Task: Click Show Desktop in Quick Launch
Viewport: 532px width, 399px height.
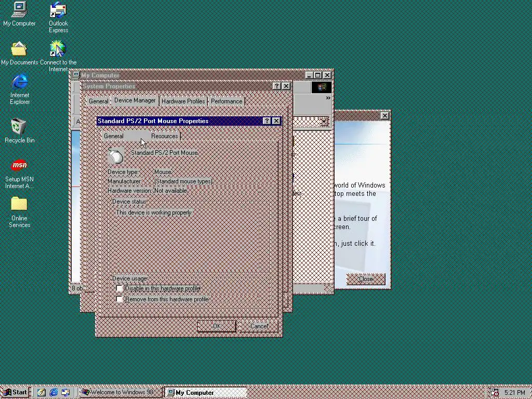Action: [x=42, y=393]
